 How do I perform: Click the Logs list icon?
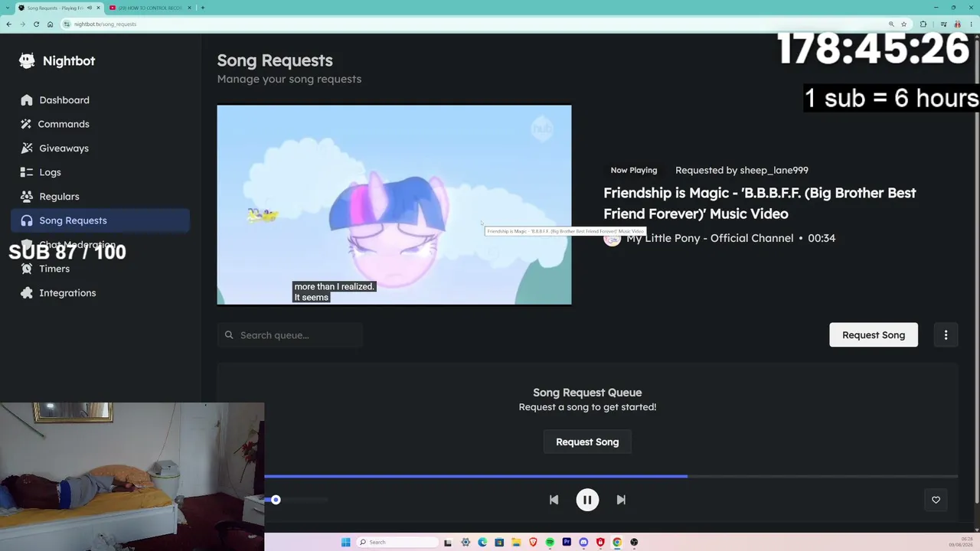pos(27,172)
